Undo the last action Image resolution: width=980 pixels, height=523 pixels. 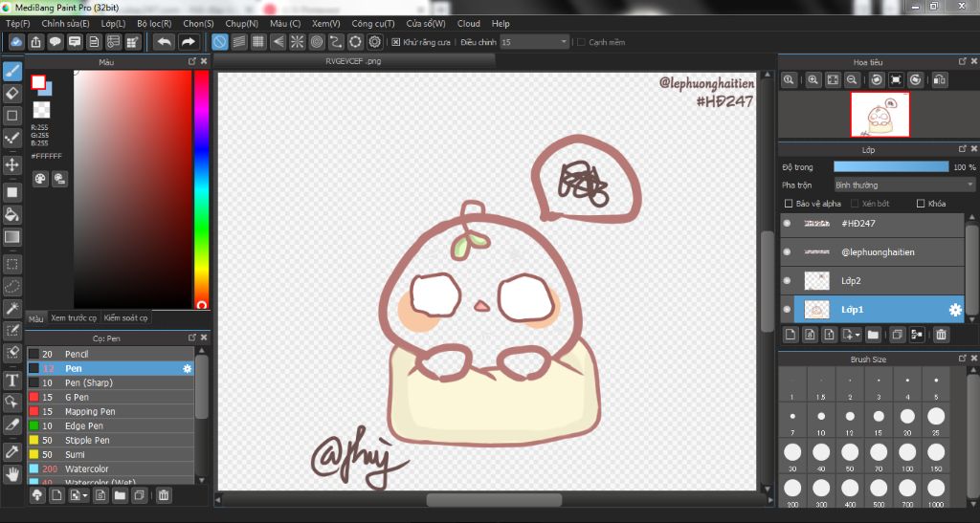164,42
